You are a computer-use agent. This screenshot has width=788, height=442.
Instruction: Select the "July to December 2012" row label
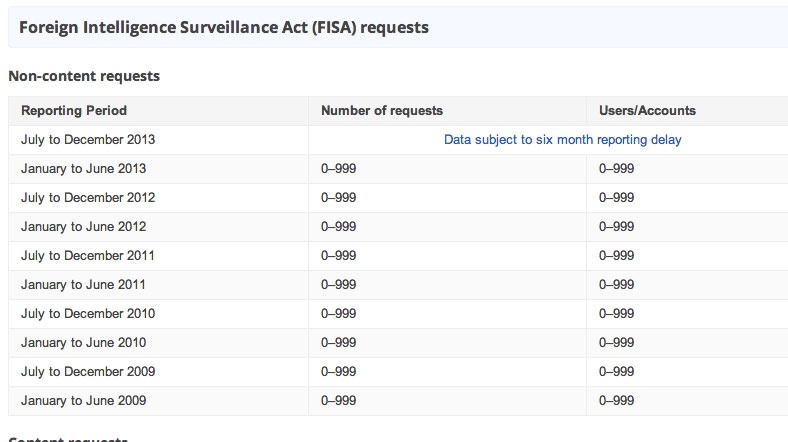88,197
